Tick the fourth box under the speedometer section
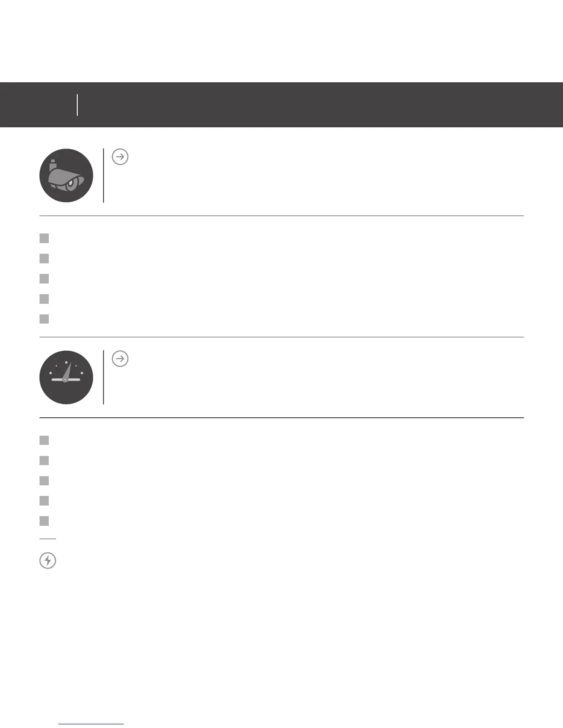The height and width of the screenshot is (728, 563). [x=44, y=500]
